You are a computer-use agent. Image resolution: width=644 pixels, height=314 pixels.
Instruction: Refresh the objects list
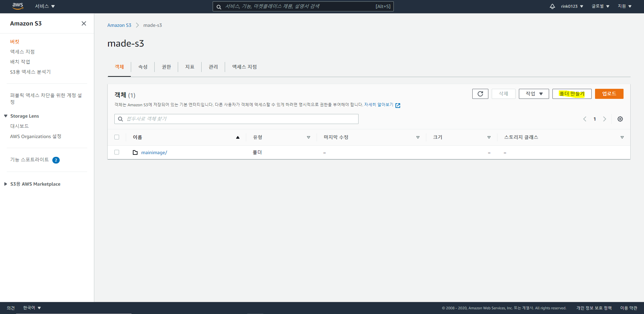480,94
